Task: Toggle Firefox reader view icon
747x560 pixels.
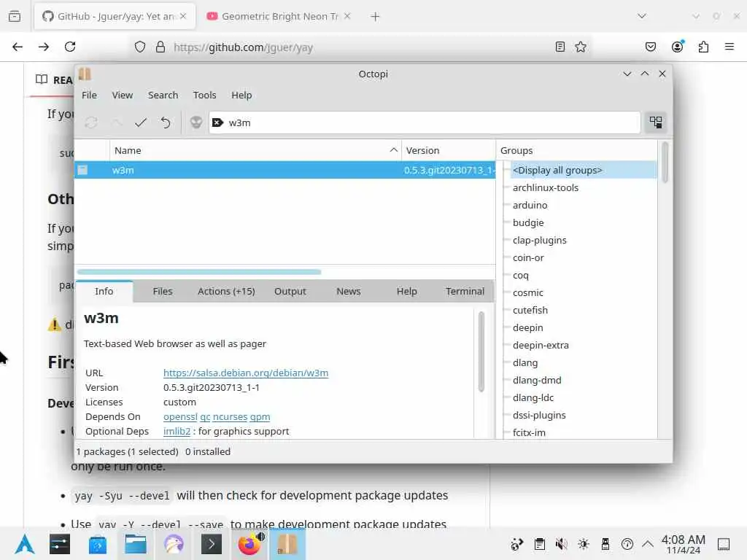Action: [560, 47]
